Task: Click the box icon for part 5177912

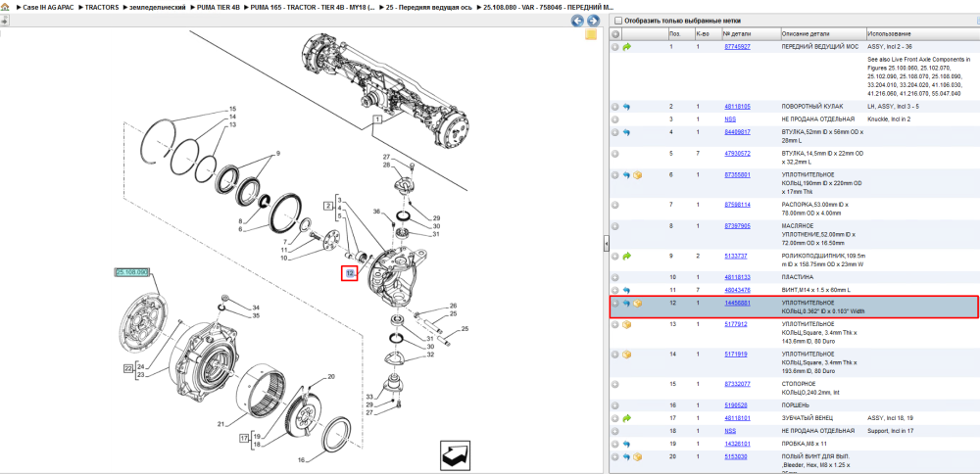Action: coord(627,325)
